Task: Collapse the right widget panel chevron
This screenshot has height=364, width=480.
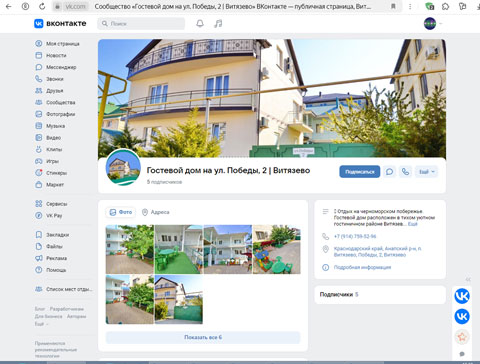Action: 468,279
